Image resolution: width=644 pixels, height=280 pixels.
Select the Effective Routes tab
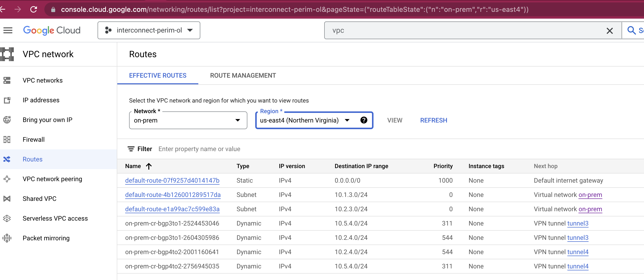157,75
